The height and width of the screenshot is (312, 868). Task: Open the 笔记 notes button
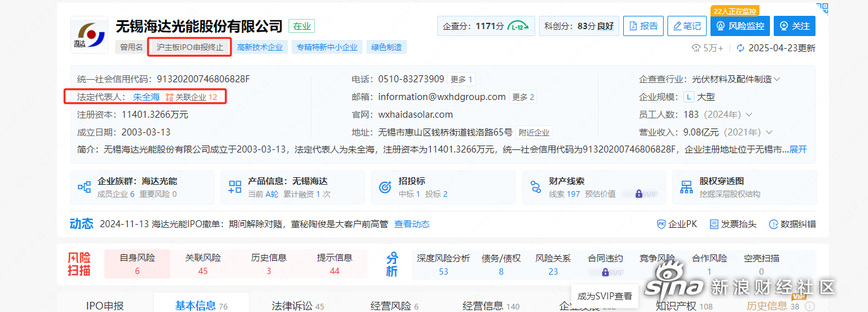click(x=686, y=26)
